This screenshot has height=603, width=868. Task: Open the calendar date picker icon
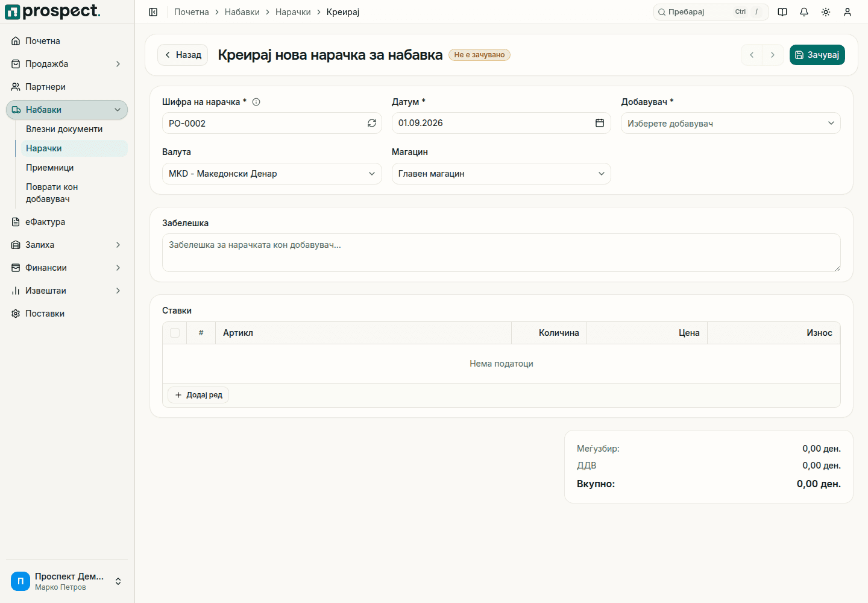[600, 123]
